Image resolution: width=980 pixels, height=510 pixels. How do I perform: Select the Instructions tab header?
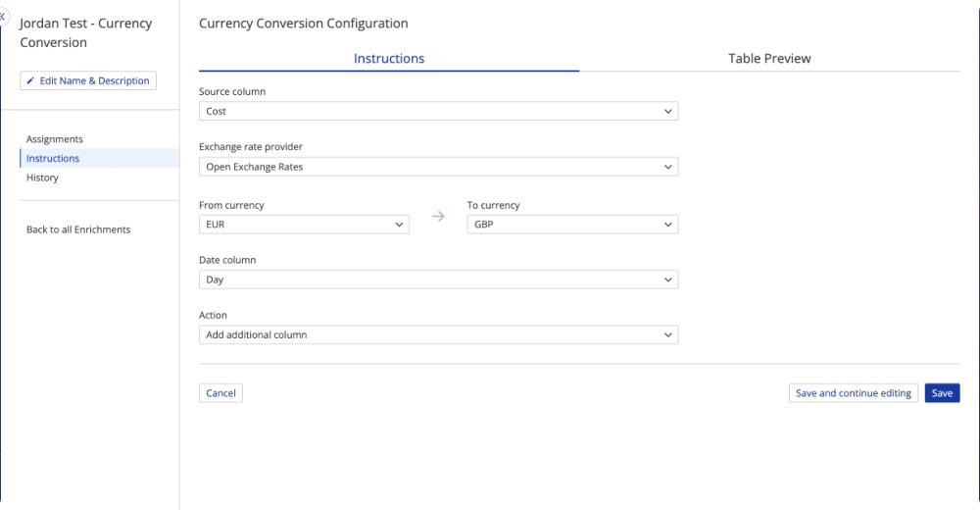coord(389,58)
